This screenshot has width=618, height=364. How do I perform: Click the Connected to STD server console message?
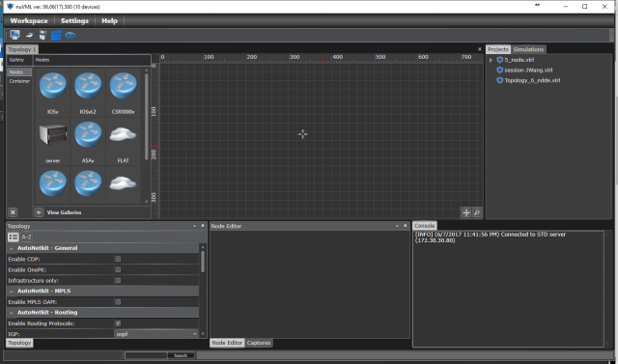pos(491,238)
